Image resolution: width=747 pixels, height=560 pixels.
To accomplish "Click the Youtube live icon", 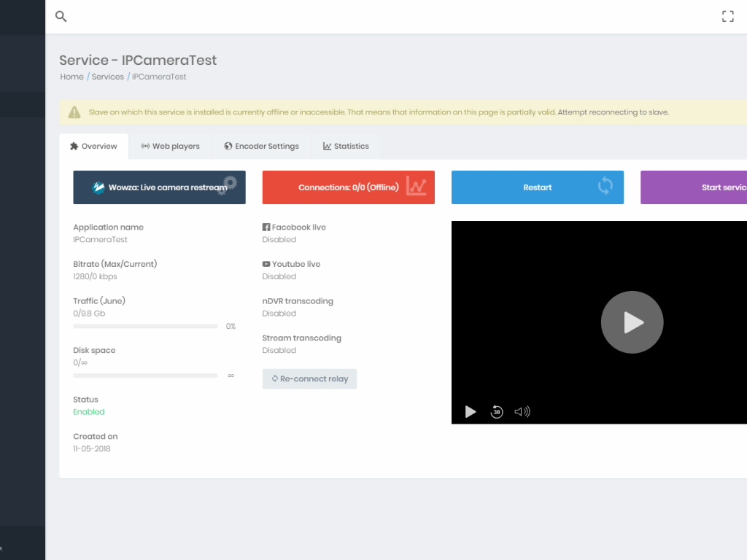I will (266, 263).
